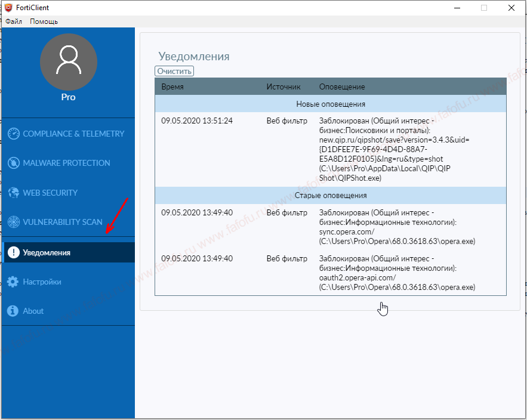Click the gear icon for Настройки
Viewport: 527px width, 420px height.
tap(13, 282)
